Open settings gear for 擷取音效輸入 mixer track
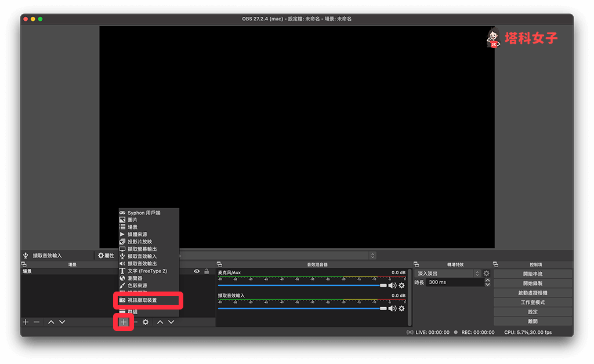The image size is (594, 364). (401, 308)
